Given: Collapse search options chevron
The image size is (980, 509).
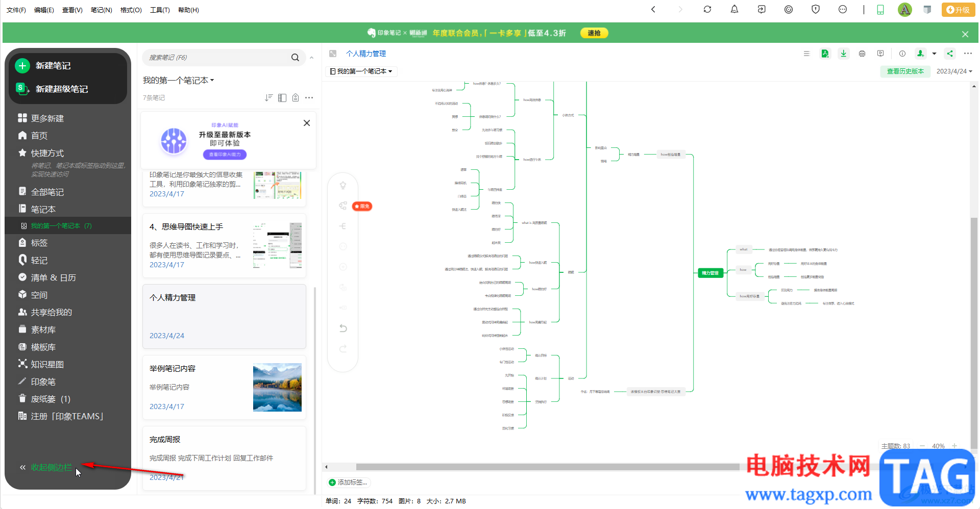Looking at the screenshot, I should pos(311,58).
